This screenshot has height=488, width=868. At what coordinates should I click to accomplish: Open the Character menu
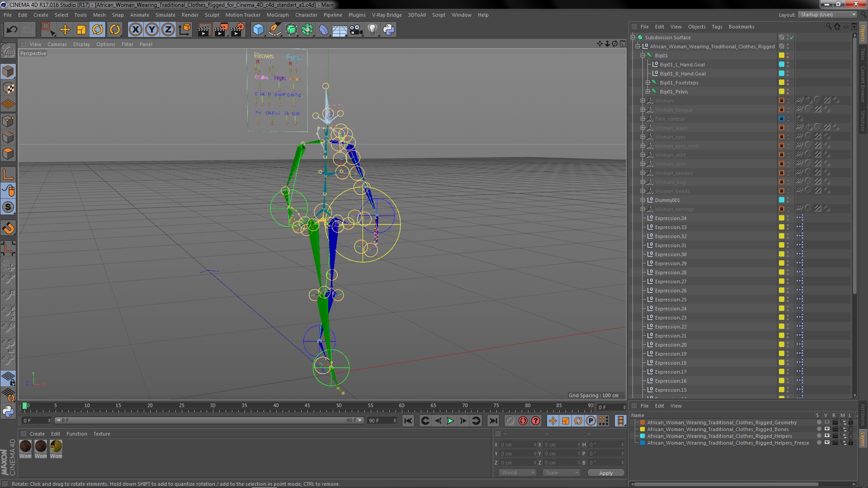(x=306, y=15)
